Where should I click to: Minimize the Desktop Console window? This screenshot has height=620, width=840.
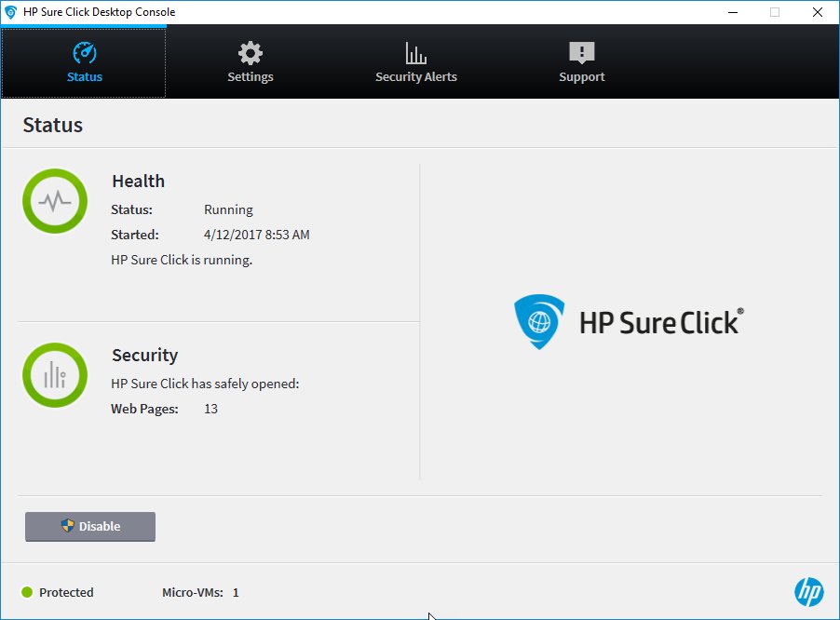(x=733, y=12)
